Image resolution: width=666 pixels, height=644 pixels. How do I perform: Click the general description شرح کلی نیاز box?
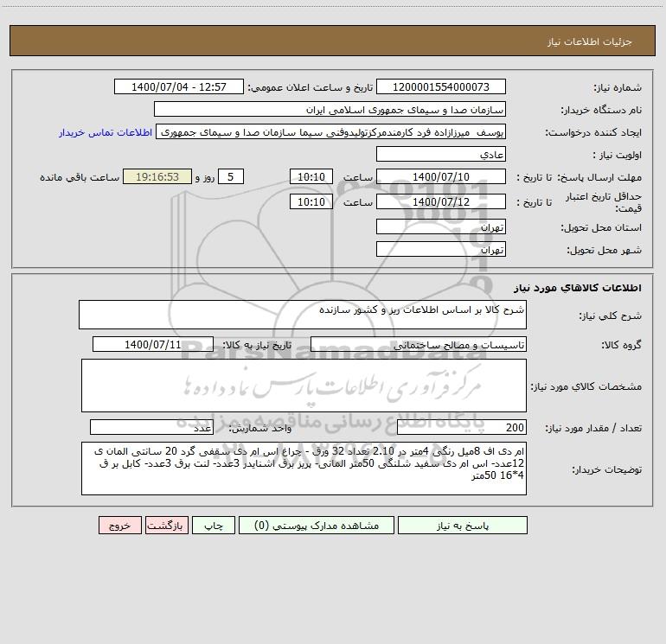click(x=303, y=315)
